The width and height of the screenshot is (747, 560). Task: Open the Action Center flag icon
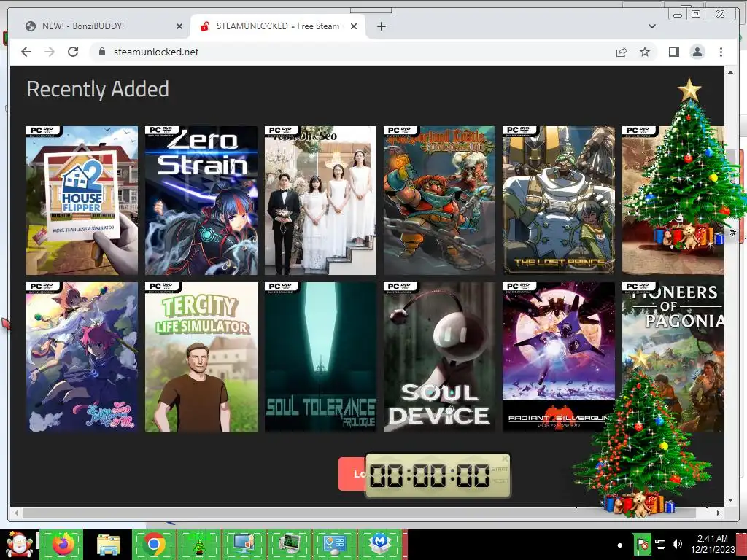[642, 544]
